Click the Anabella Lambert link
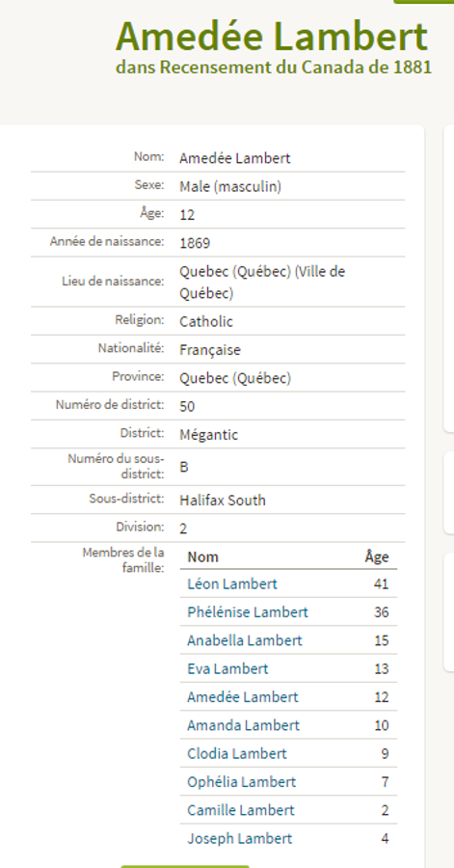This screenshot has width=454, height=868. (x=245, y=640)
